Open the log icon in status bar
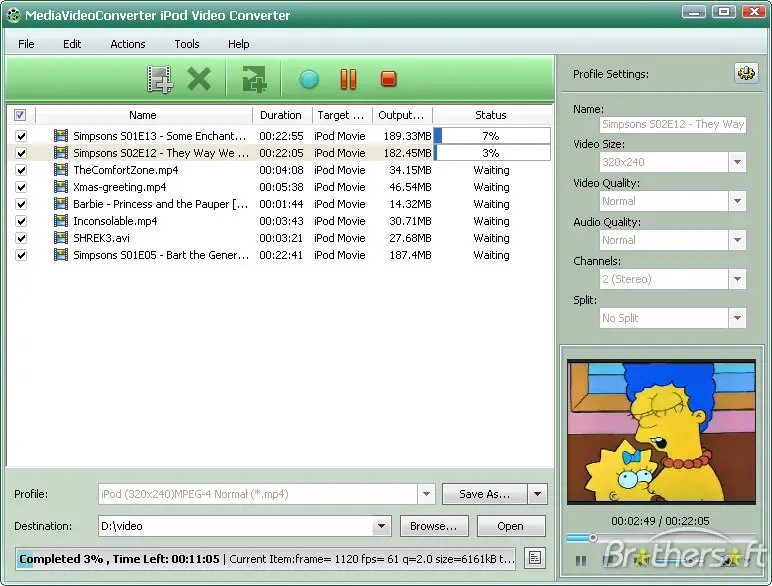Viewport: 772px width, 586px height. [535, 558]
